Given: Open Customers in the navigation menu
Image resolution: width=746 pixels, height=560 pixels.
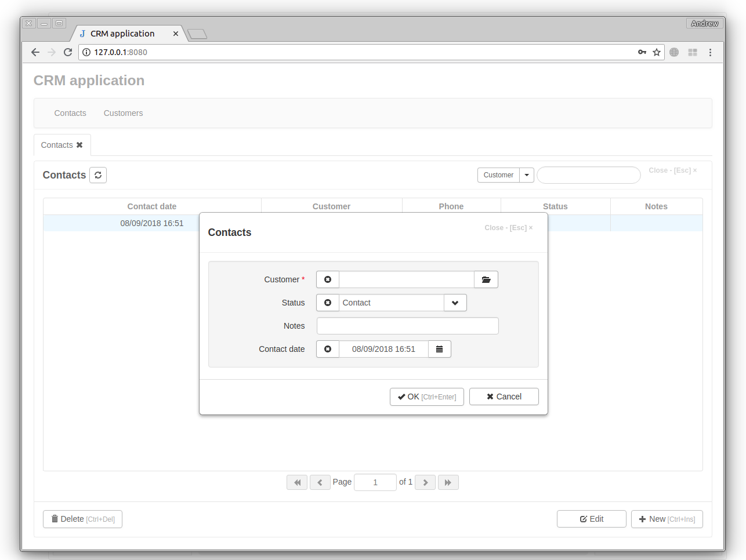Looking at the screenshot, I should (123, 113).
